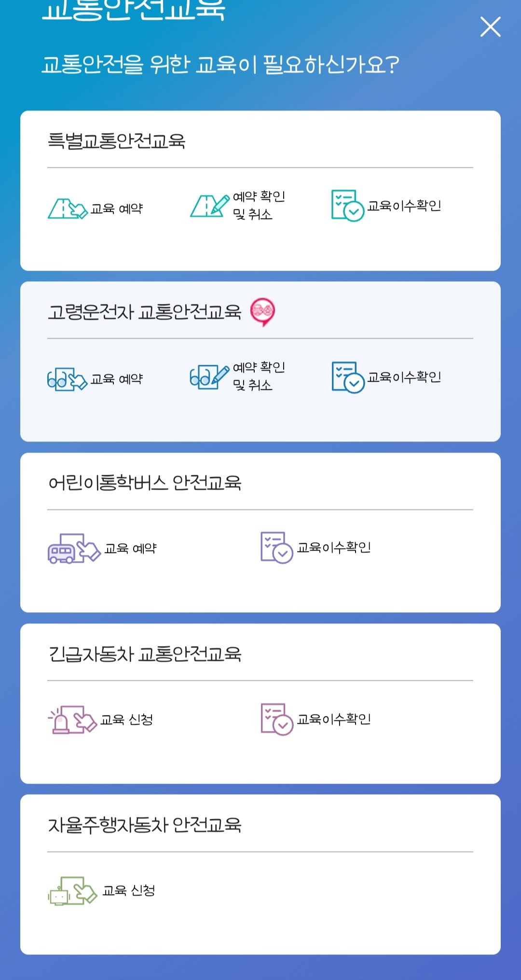Click the 어린이통학버스 교육 예약 bus icon
The height and width of the screenshot is (980, 521).
(74, 549)
